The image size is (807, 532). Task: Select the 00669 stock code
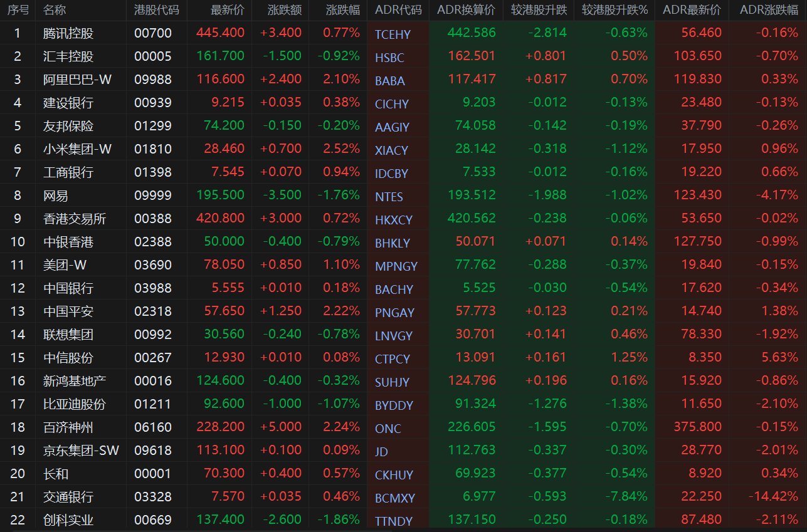coord(152,520)
